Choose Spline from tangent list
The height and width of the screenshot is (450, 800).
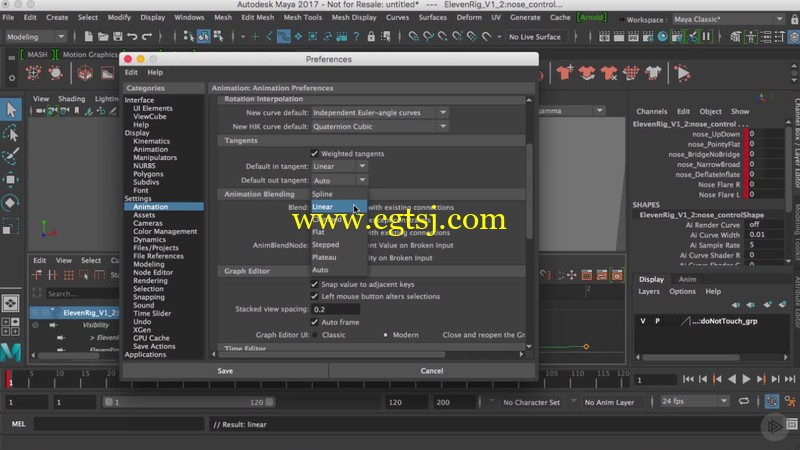pyautogui.click(x=322, y=194)
